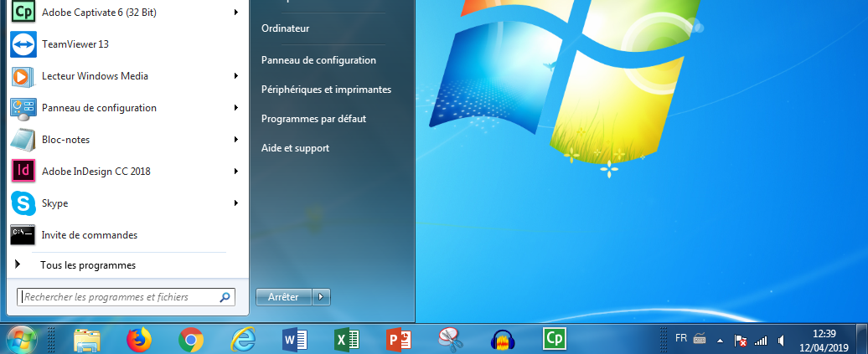Expand Bloc-notes jump list arrow

(x=236, y=140)
